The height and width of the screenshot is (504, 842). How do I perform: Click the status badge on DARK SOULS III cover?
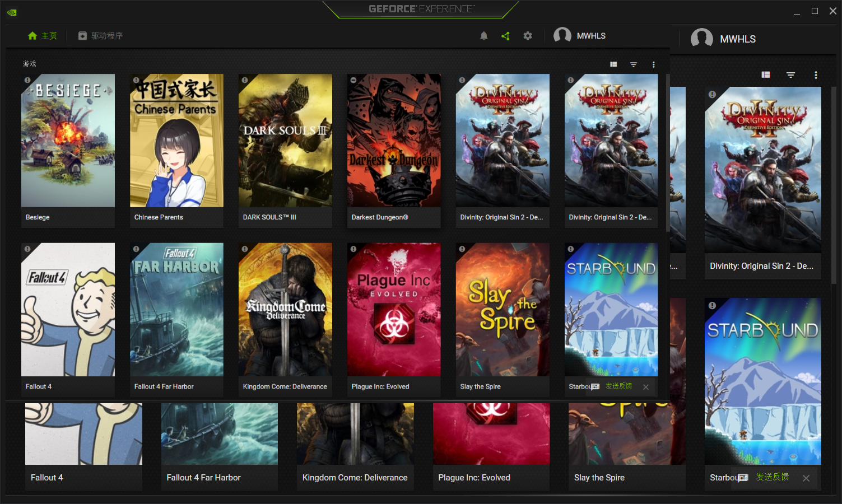tap(245, 80)
